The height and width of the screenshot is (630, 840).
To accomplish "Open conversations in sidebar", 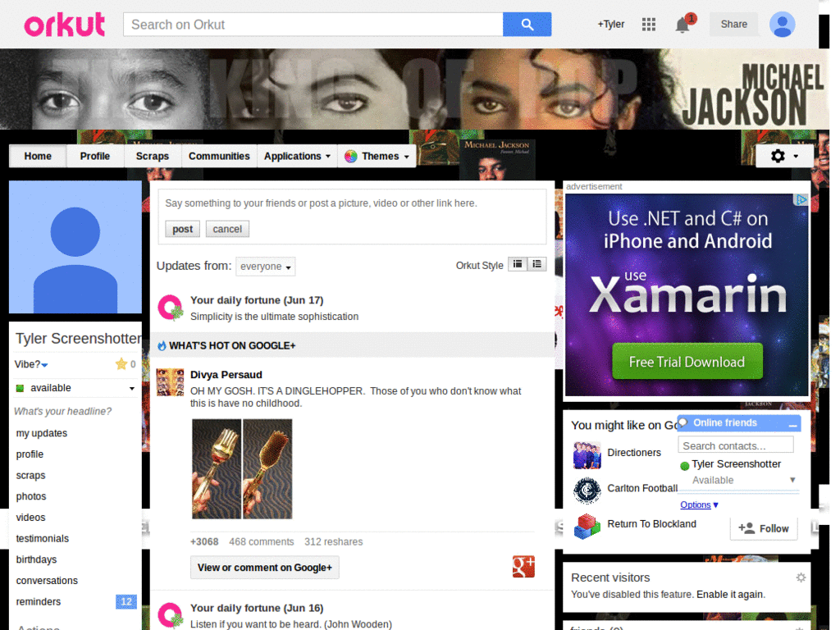I will pyautogui.click(x=47, y=581).
